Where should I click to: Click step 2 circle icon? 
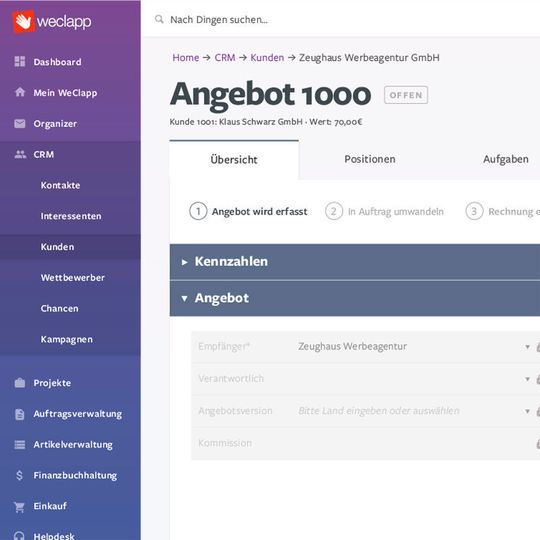(334, 211)
